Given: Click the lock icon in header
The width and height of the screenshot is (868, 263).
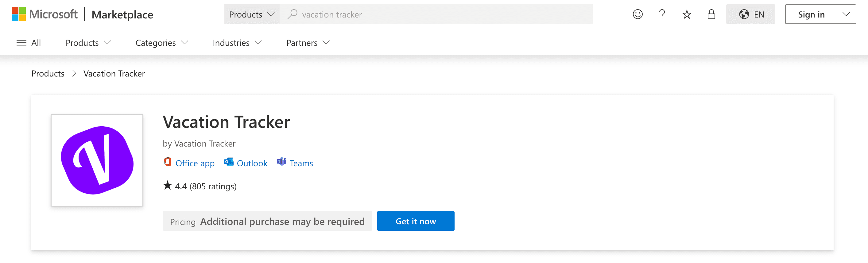Looking at the screenshot, I should [x=711, y=14].
